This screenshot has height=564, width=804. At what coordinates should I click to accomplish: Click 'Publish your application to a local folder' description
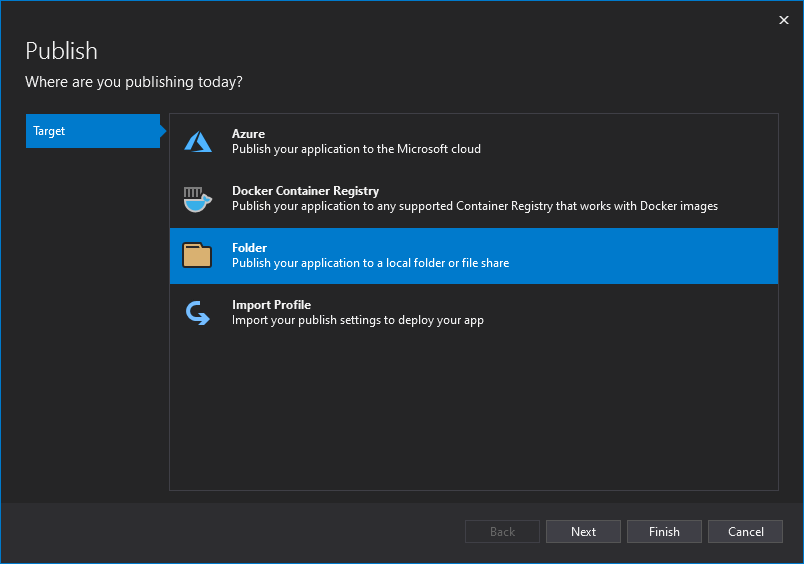click(370, 263)
